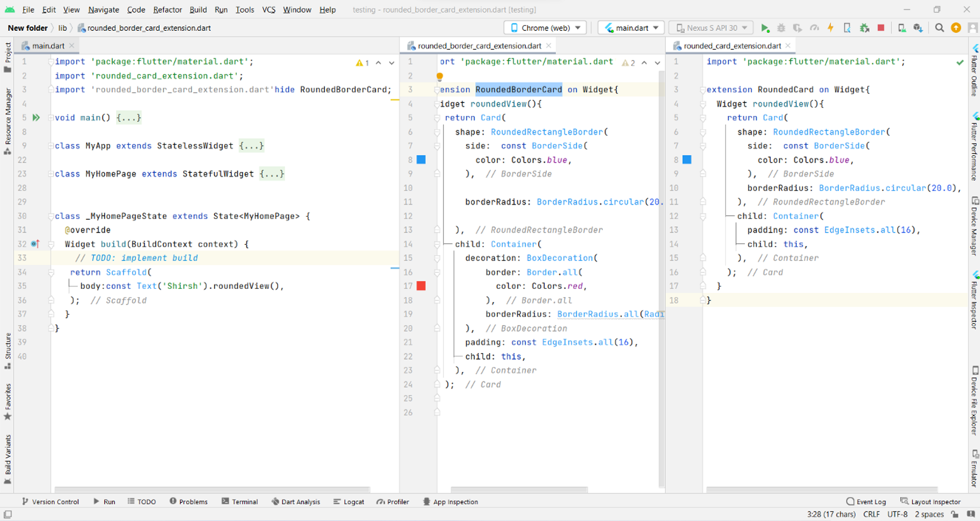Click the orange update available icon
The height and width of the screenshot is (521, 980).
[956, 28]
